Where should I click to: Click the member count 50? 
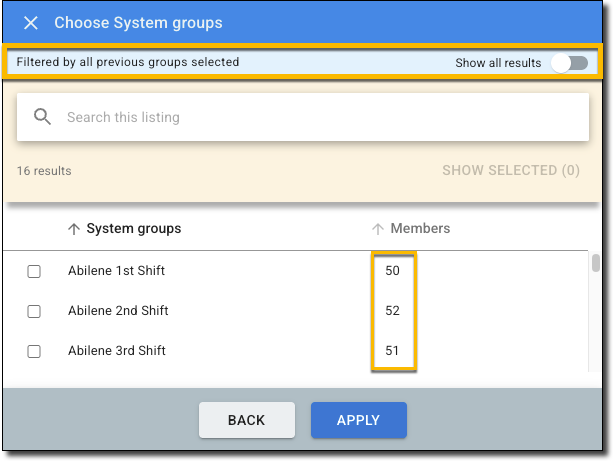[x=392, y=271]
